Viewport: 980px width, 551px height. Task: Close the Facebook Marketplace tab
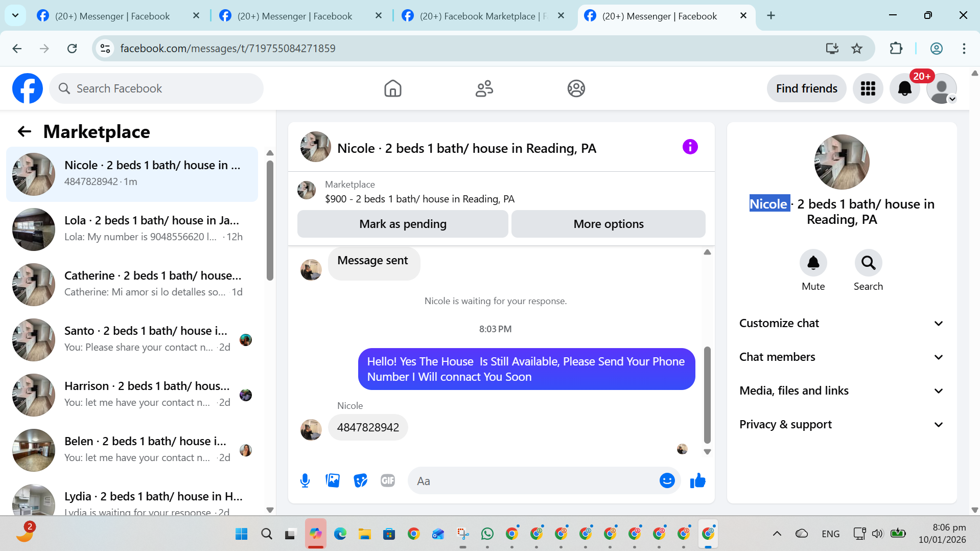coord(561,16)
